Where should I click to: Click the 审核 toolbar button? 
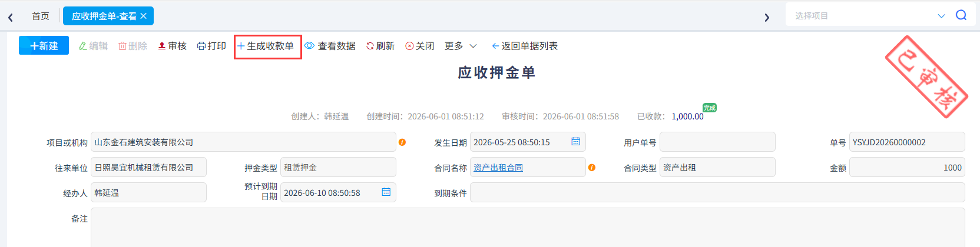(172, 46)
